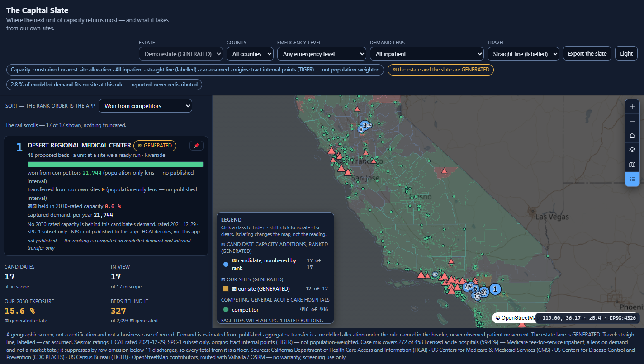The image size is (644, 364).
Task: Open the Estate dropdown
Action: [181, 54]
